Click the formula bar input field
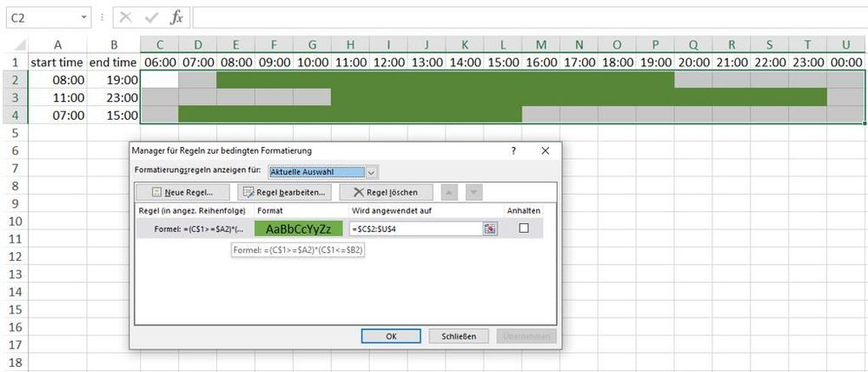The height and width of the screenshot is (372, 868). pos(530,17)
